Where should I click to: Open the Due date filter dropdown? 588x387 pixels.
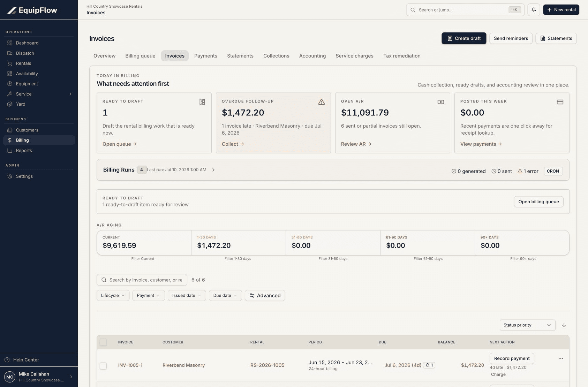point(225,295)
